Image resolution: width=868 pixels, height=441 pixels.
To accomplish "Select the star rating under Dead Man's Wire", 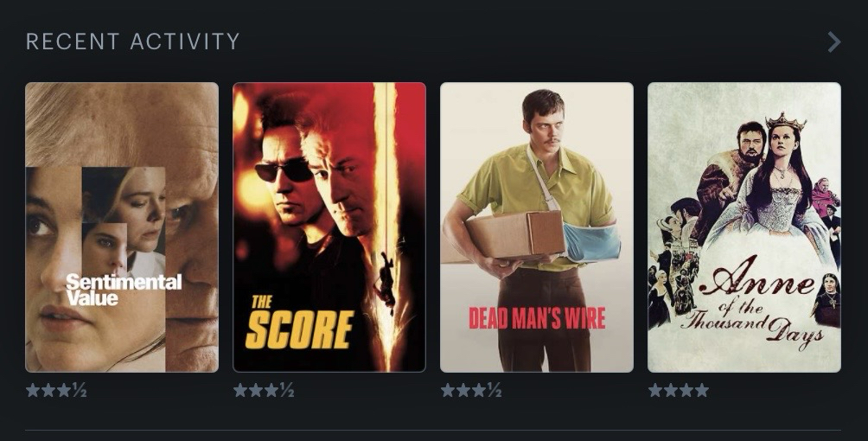I will pyautogui.click(x=471, y=391).
